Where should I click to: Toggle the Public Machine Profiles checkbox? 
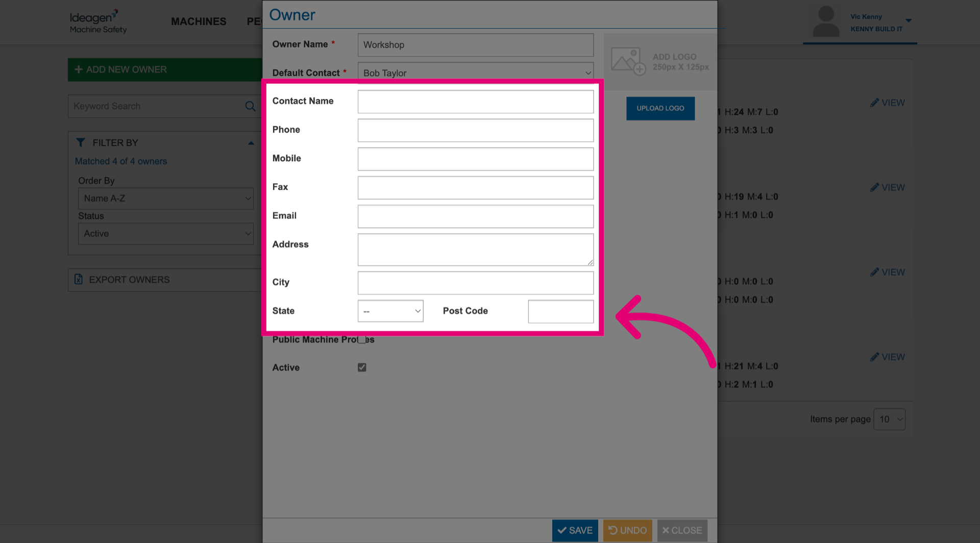coord(362,339)
